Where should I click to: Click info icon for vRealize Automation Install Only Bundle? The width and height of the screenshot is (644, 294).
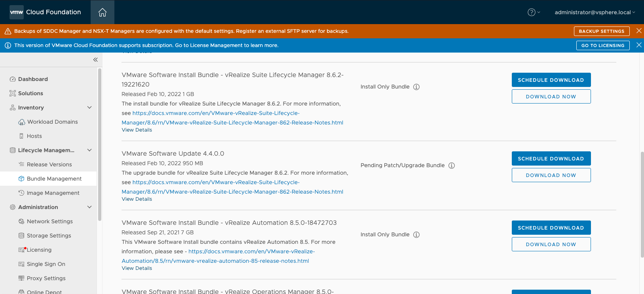(x=416, y=235)
